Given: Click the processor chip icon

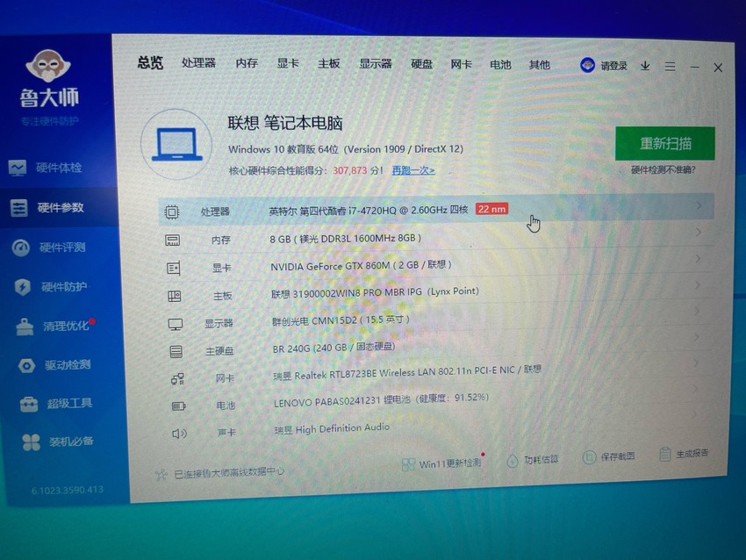Looking at the screenshot, I should (172, 212).
